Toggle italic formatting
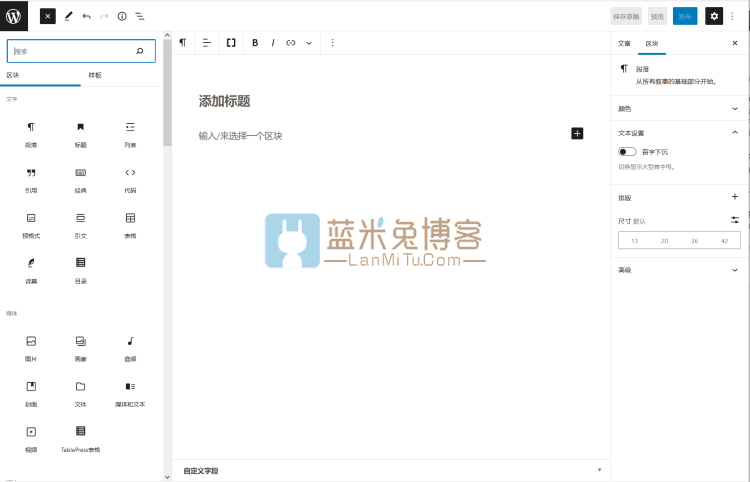The image size is (750, 482). [x=273, y=43]
